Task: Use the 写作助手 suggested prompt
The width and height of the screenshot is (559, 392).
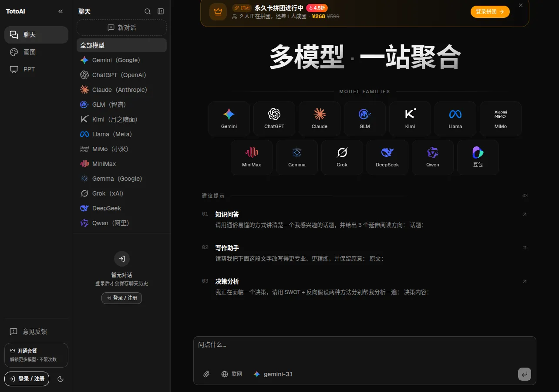Action: point(365,253)
